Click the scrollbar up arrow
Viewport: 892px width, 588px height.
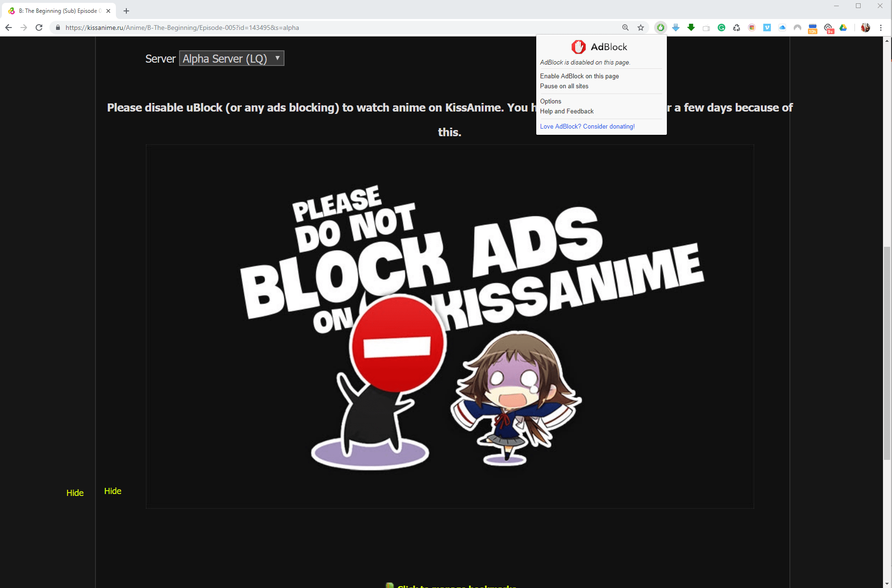pyautogui.click(x=887, y=41)
